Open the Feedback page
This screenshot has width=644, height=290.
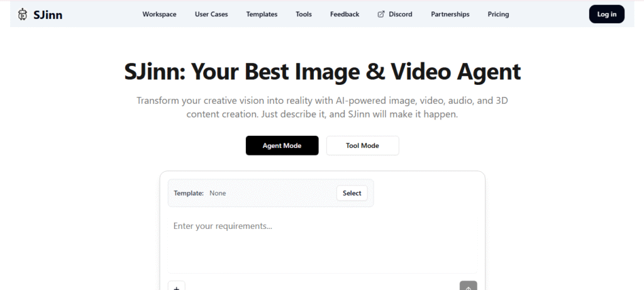(x=345, y=14)
